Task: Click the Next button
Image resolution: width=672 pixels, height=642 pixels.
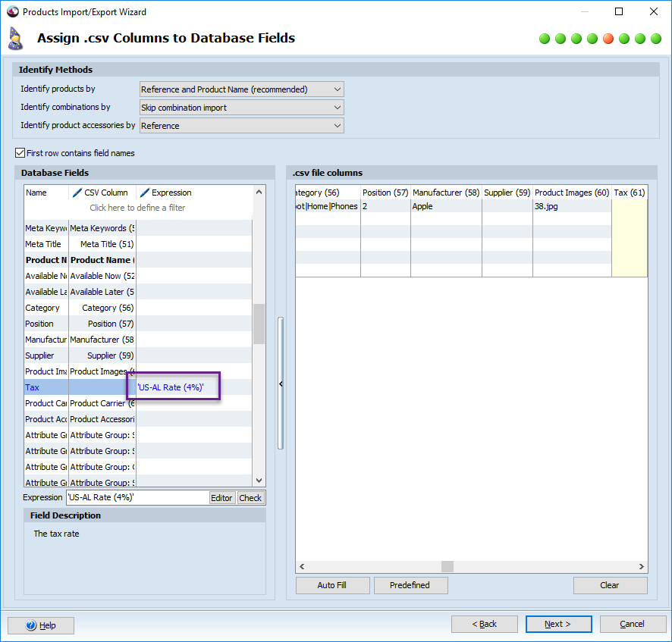Action: (558, 624)
